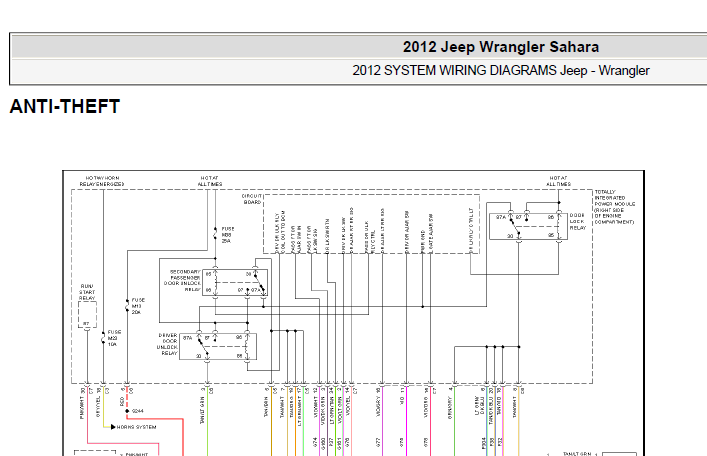Click the S244 splice node
707x456 pixels.
tap(127, 411)
